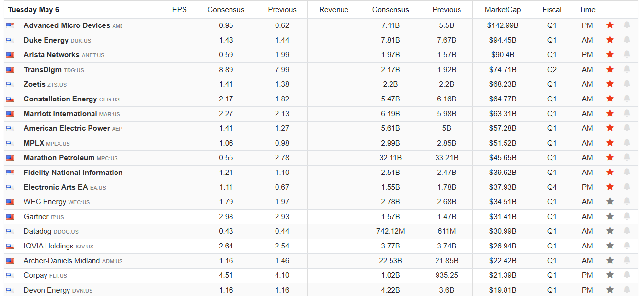Viewport: 644px width, 296px height.
Task: Click the gray star on the Corpay row
Action: [610, 275]
